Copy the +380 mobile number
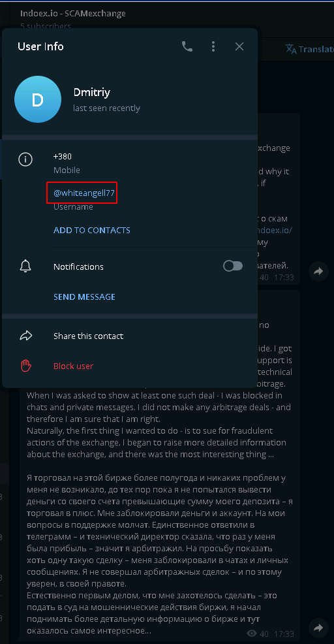334x644 pixels. pos(63,157)
